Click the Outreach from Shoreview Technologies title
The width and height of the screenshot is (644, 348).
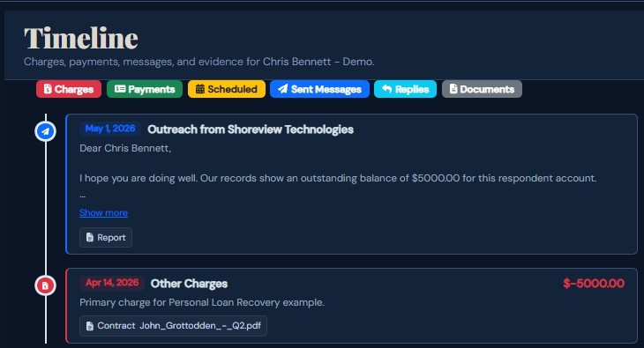pyautogui.click(x=251, y=130)
